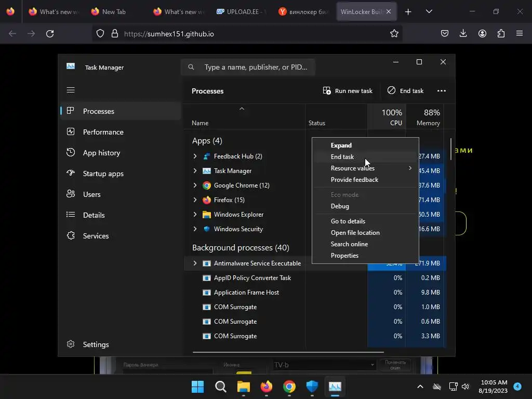The width and height of the screenshot is (532, 399).
Task: Open Task Manager Settings
Action: (121, 344)
